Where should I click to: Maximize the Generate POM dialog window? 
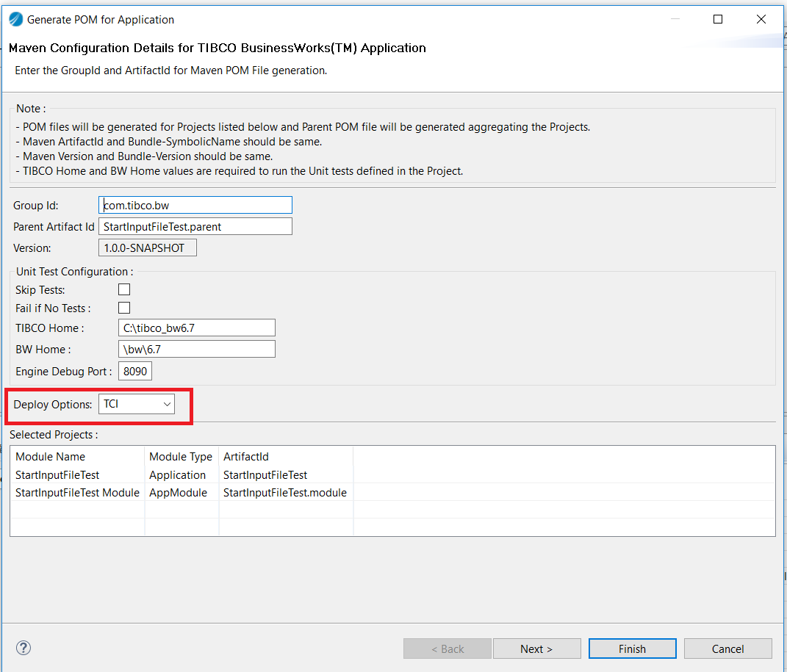pos(718,19)
